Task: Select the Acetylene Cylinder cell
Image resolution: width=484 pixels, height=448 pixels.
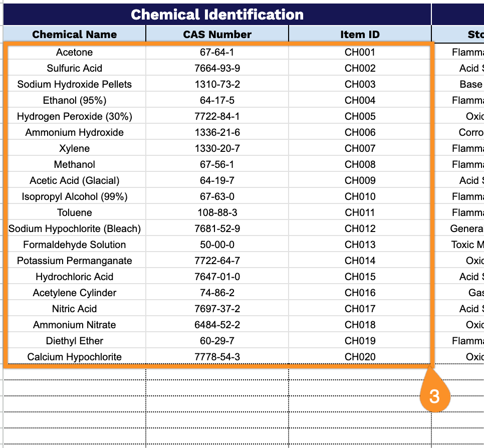Action: pos(75,293)
